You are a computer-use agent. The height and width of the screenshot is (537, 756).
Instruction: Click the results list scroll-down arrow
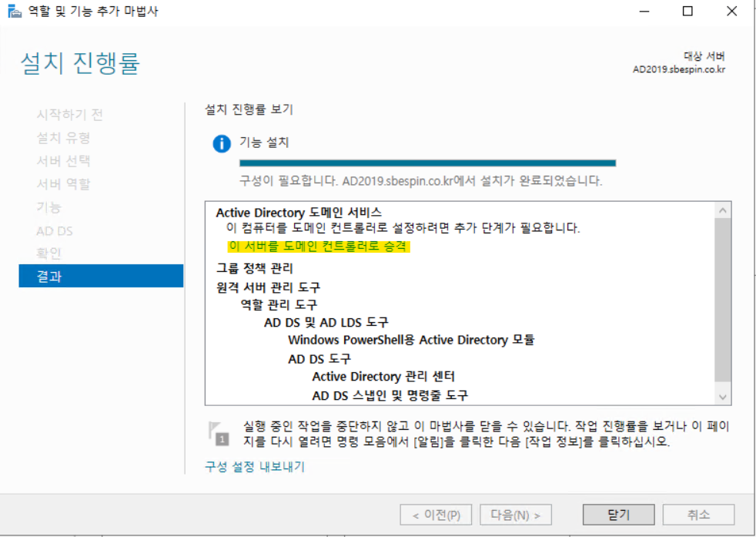pyautogui.click(x=722, y=397)
